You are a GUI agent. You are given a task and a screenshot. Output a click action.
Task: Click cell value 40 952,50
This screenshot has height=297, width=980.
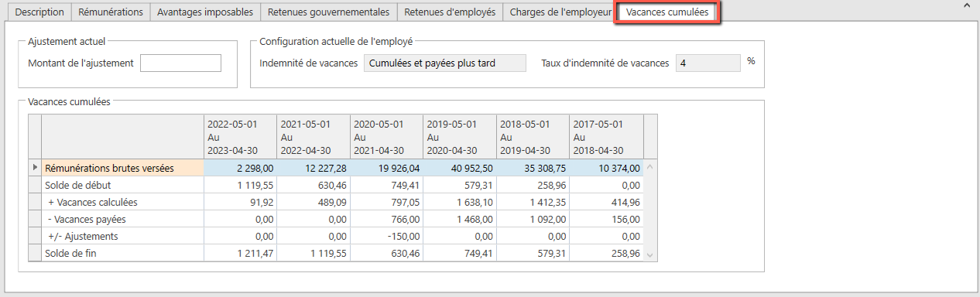click(460, 168)
